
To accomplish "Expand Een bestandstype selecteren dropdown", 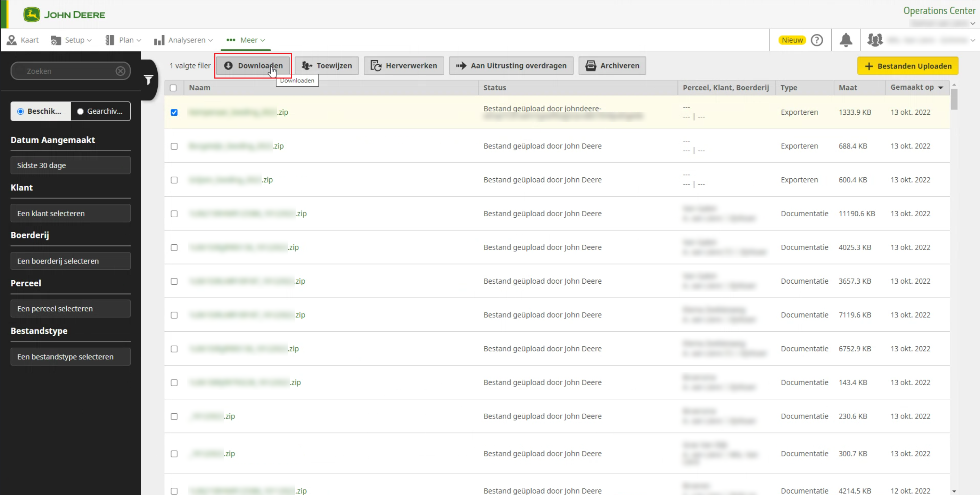I will point(71,357).
